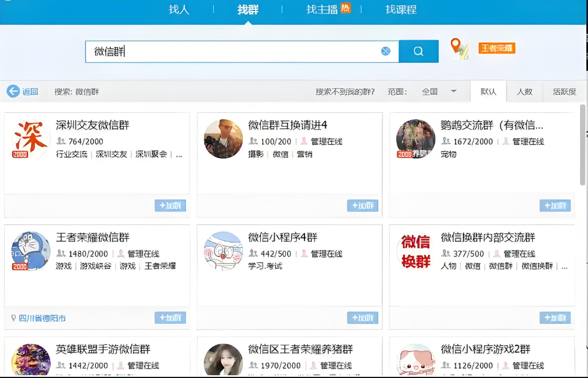Viewport: 588px width, 378px height.
Task: Click the 四川省德阳市 location link
Action: pyautogui.click(x=42, y=318)
